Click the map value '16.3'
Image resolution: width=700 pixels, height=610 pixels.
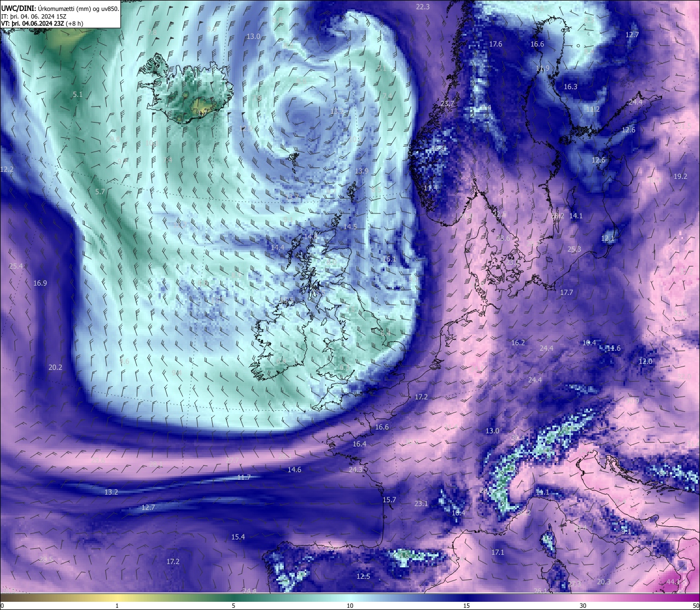pyautogui.click(x=570, y=86)
